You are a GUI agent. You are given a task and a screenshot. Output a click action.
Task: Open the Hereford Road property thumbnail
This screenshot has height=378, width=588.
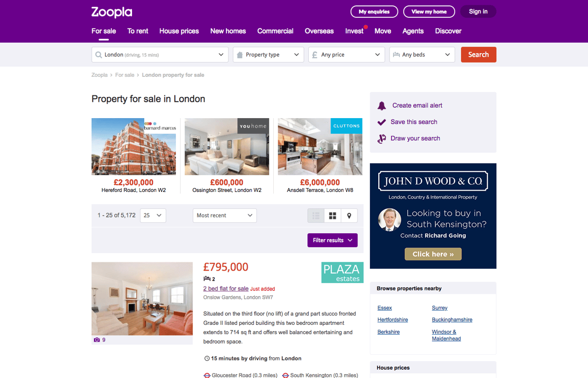133,147
